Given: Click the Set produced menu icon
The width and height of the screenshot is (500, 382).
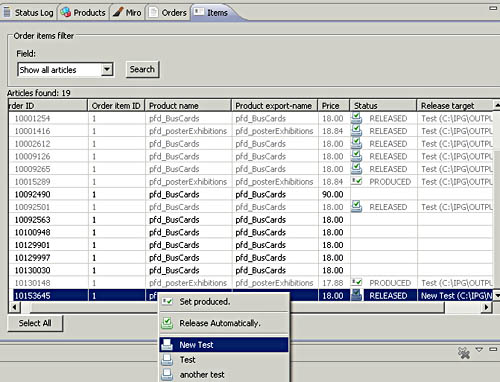Looking at the screenshot, I should (x=167, y=302).
